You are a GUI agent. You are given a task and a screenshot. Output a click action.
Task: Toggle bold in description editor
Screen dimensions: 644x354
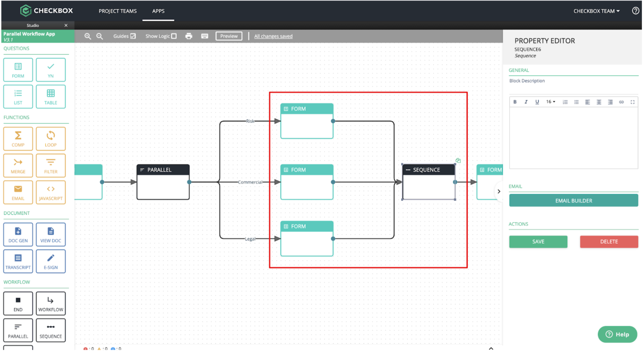pyautogui.click(x=515, y=102)
